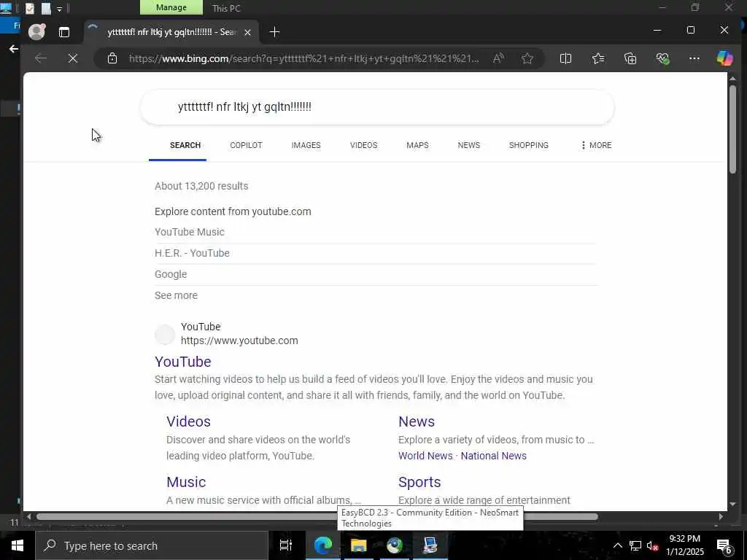Open File Explorer from taskbar
This screenshot has width=747, height=560.
(x=358, y=545)
